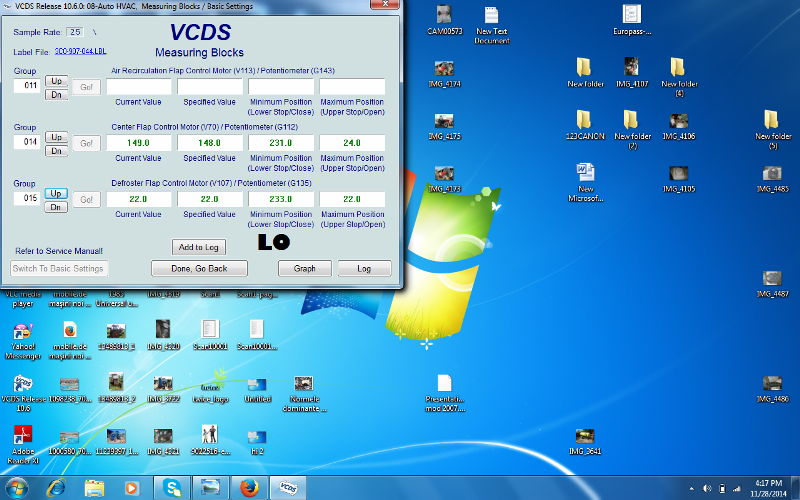
Task: Open the clock showing 4:17 PM
Action: pyautogui.click(x=768, y=488)
